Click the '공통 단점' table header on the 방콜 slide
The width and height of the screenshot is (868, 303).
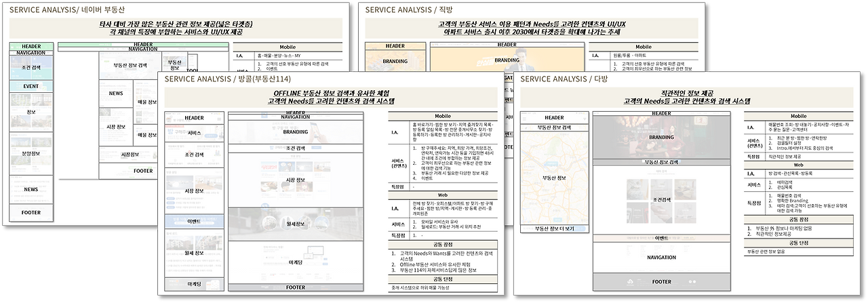click(x=442, y=279)
